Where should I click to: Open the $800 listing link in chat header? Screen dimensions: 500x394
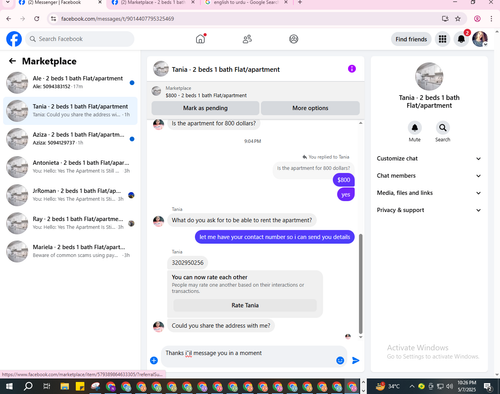(x=206, y=95)
